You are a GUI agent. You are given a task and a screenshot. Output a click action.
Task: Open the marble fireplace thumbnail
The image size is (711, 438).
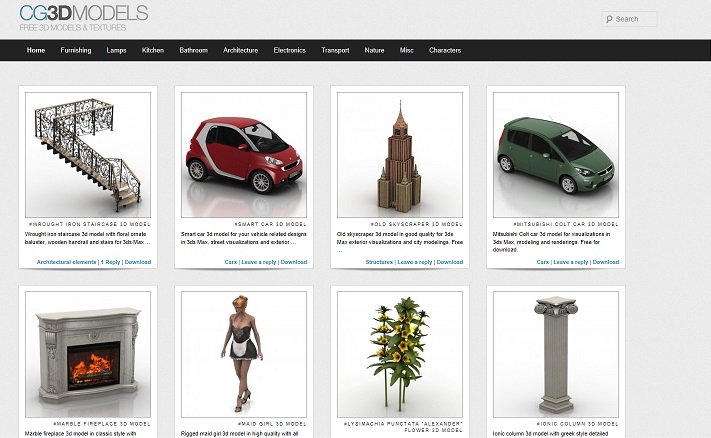click(x=88, y=354)
